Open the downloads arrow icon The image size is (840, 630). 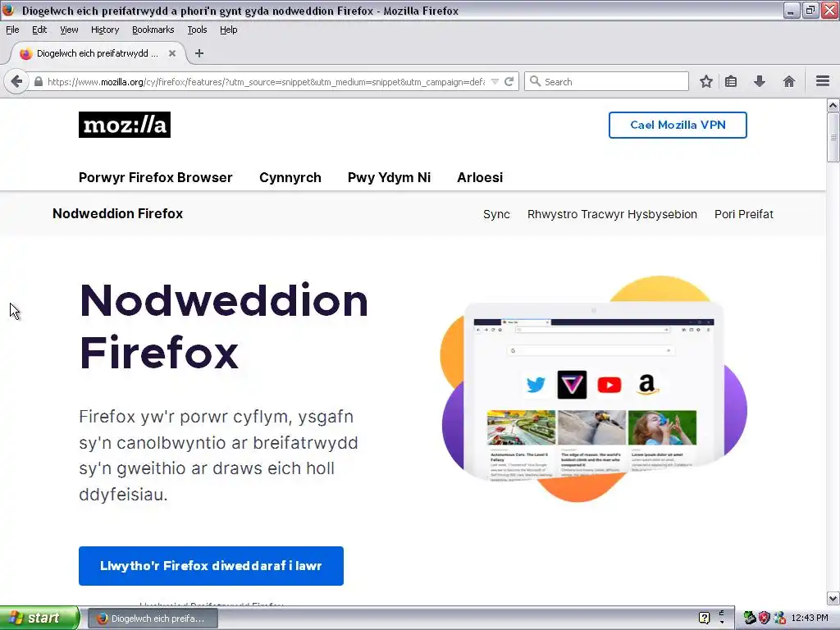point(759,81)
